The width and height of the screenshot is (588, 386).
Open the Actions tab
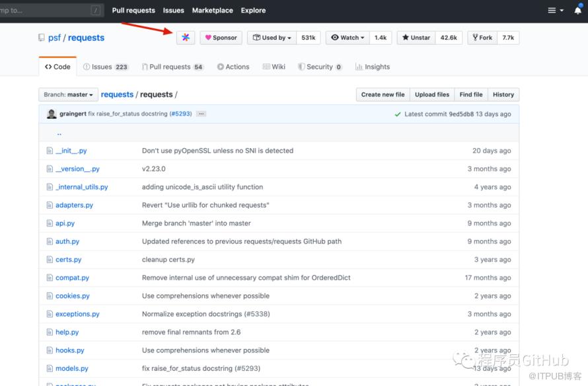tap(233, 67)
